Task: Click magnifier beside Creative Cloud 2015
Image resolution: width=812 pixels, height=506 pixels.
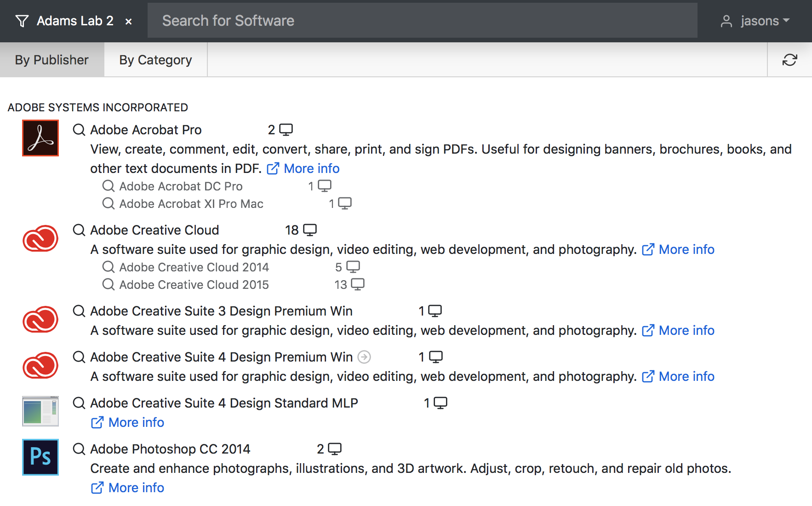Action: click(x=109, y=284)
